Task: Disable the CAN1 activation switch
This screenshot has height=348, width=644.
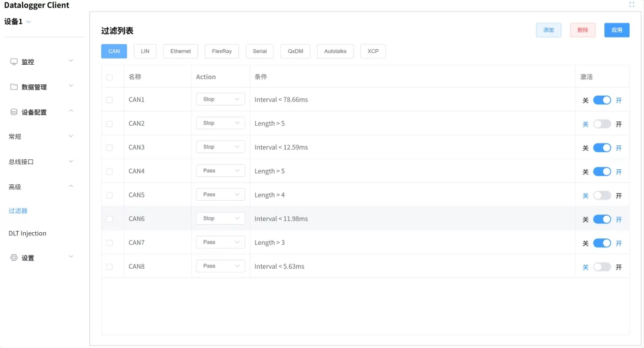Action: tap(602, 100)
